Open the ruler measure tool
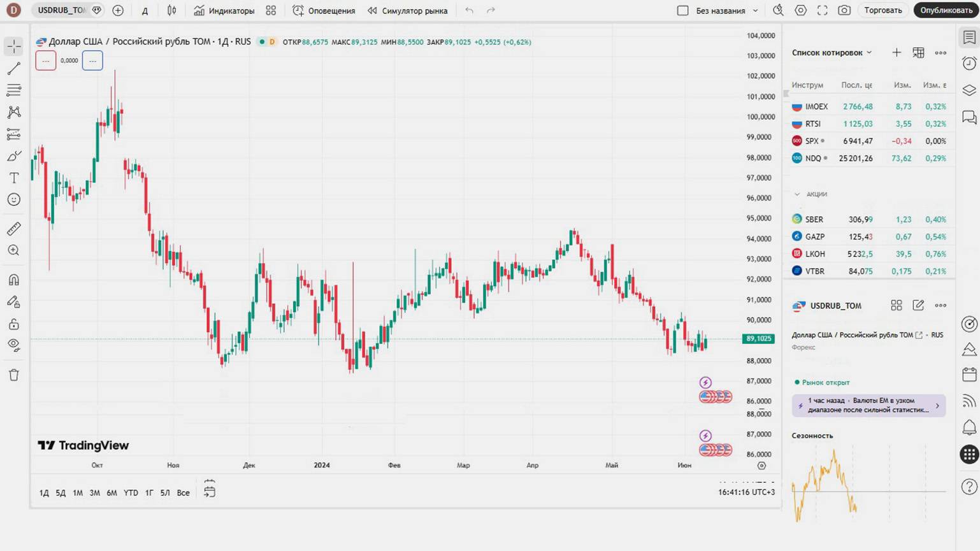This screenshot has height=551, width=980. pyautogui.click(x=14, y=229)
